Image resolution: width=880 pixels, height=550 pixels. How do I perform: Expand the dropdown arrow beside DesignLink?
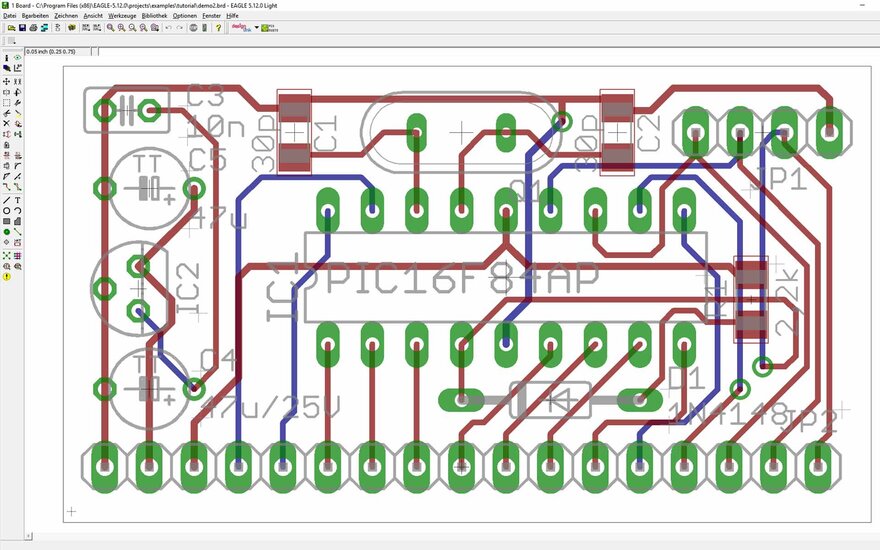click(x=256, y=28)
